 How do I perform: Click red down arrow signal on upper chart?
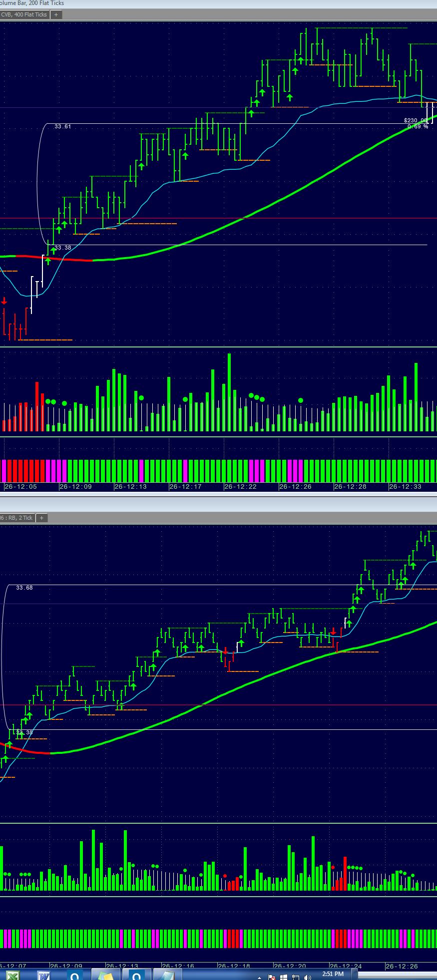coord(4,301)
